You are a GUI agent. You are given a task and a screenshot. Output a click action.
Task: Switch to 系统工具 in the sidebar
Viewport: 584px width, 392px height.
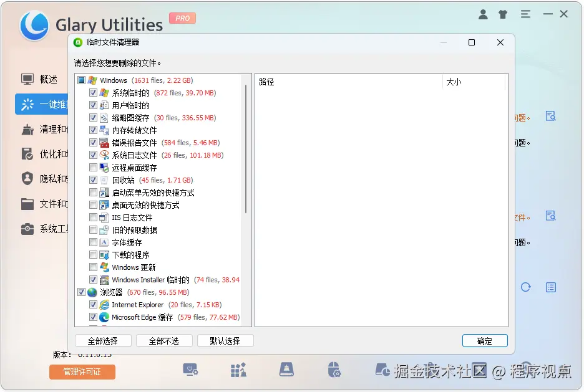pos(37,229)
